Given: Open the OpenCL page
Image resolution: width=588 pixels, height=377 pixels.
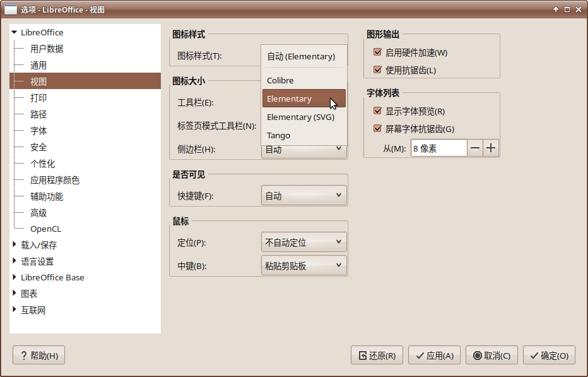Looking at the screenshot, I should point(46,229).
